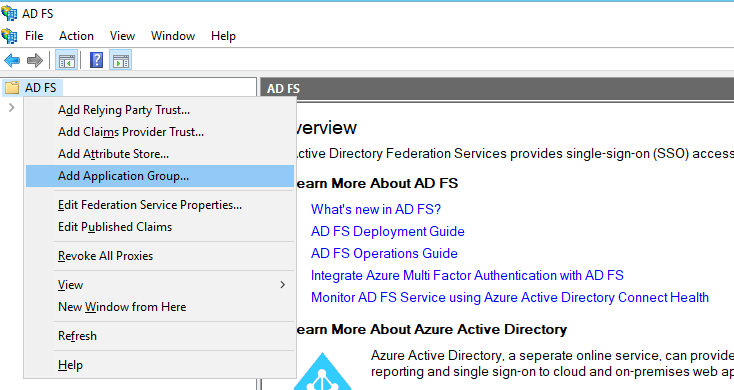Image resolution: width=734 pixels, height=390 pixels.
Task: Click the Back arrow toolbar icon
Action: tap(12, 60)
